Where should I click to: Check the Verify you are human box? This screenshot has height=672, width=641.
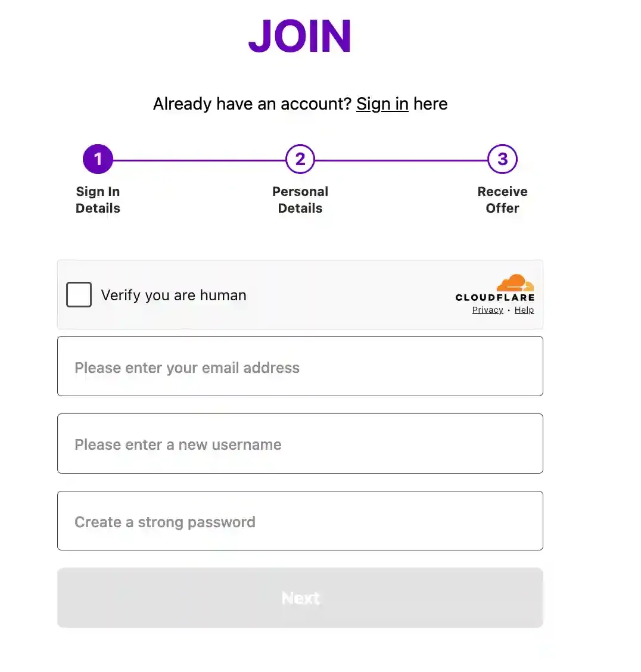tap(79, 294)
